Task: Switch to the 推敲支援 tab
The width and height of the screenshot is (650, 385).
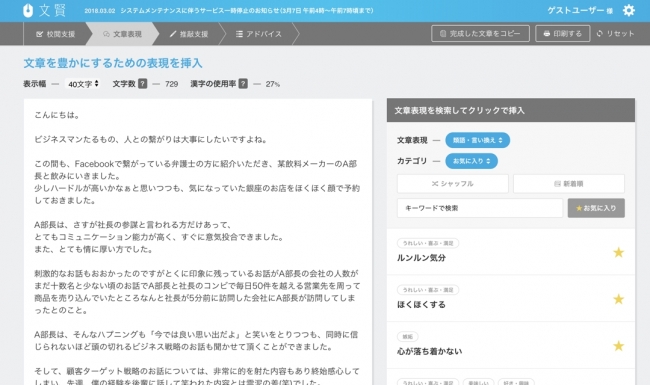Action: coord(189,34)
